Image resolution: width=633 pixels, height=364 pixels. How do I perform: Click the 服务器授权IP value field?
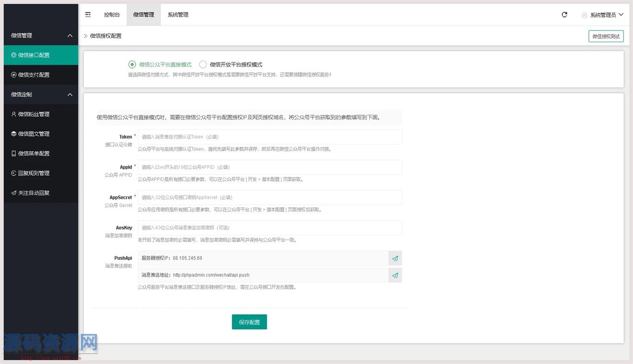263,258
